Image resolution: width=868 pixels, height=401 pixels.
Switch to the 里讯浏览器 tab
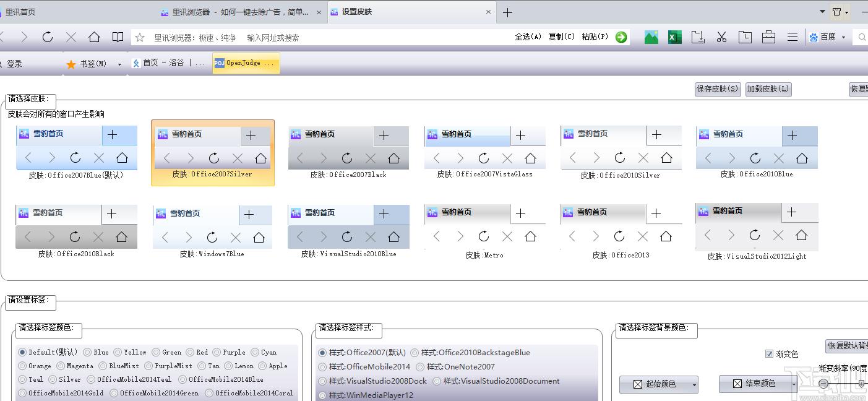[x=241, y=12]
